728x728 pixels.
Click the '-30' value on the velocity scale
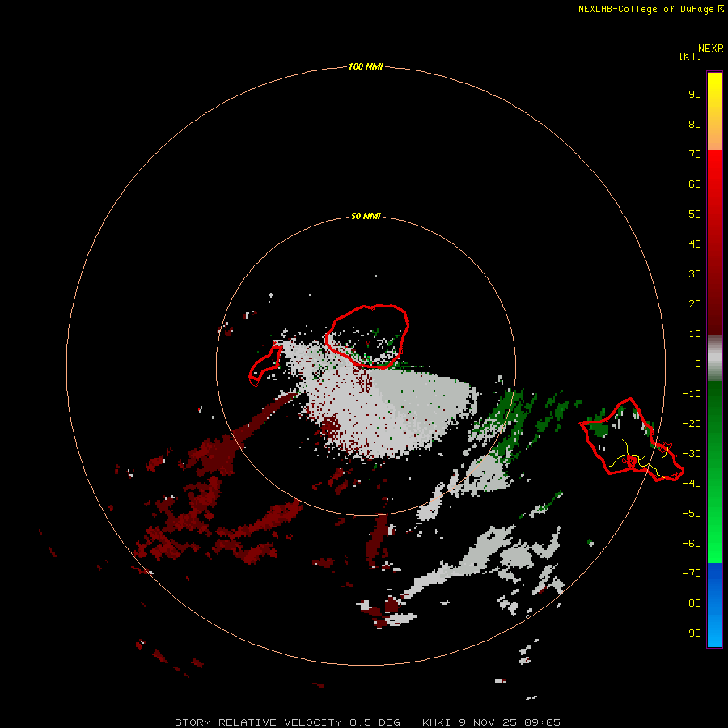(692, 454)
